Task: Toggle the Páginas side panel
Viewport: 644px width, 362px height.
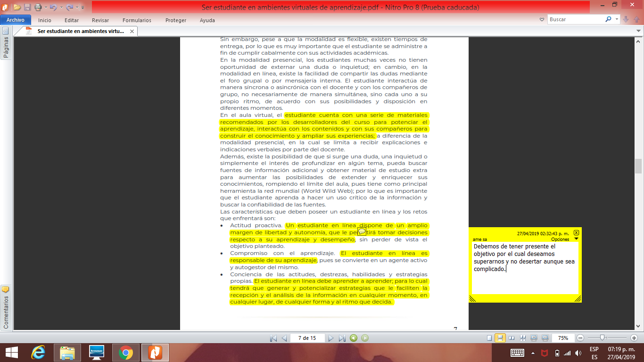Action: pyautogui.click(x=6, y=43)
